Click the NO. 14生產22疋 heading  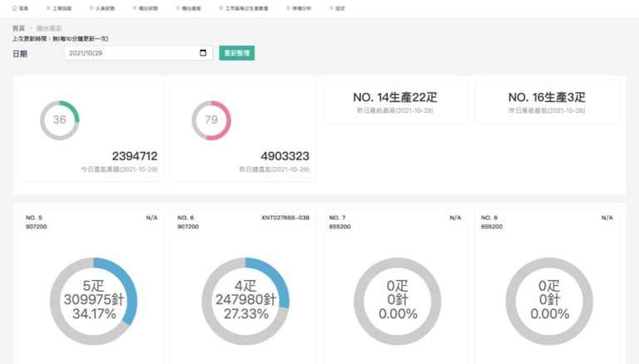(x=395, y=97)
